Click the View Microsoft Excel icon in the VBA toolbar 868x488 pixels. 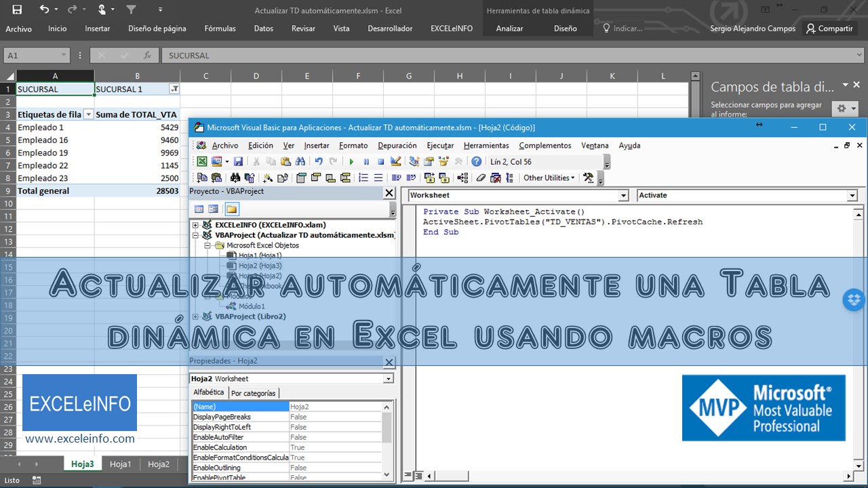click(202, 161)
